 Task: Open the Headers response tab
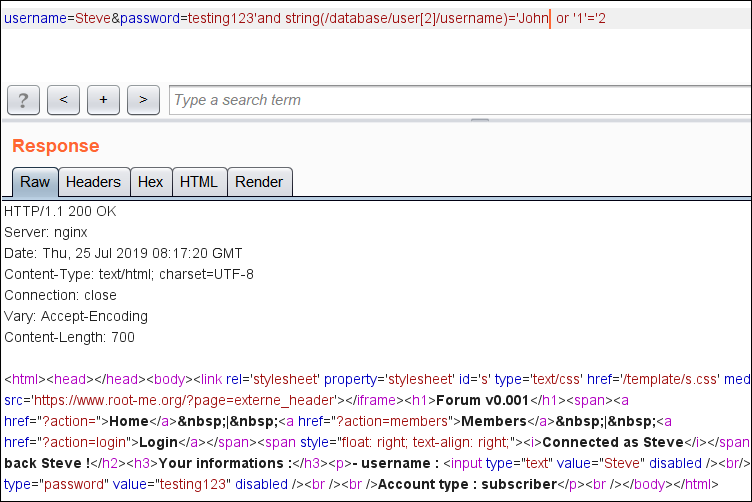coord(94,182)
